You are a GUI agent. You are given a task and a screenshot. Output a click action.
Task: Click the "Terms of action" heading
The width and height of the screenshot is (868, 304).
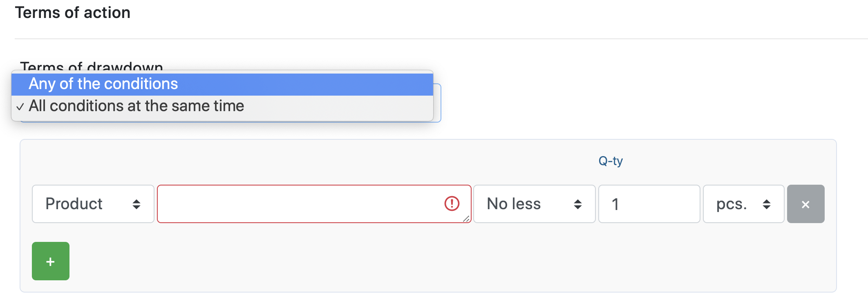73,13
